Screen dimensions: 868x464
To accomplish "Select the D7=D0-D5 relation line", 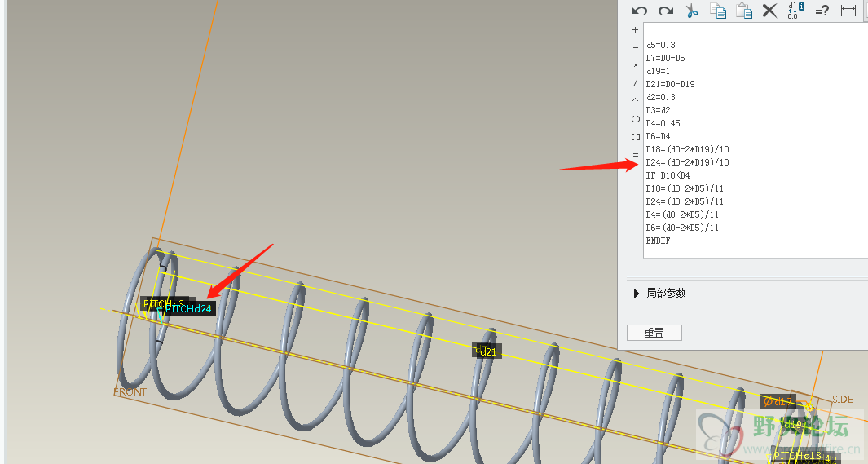I will point(665,58).
